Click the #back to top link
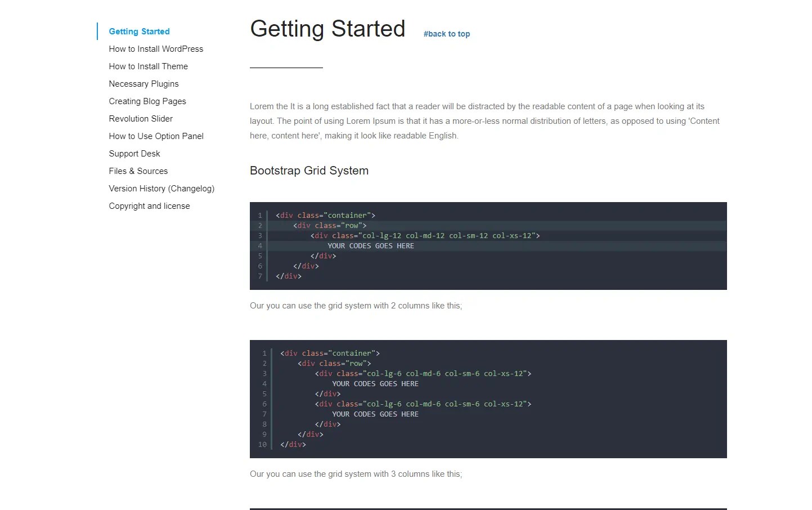The height and width of the screenshot is (510, 812). coord(446,34)
